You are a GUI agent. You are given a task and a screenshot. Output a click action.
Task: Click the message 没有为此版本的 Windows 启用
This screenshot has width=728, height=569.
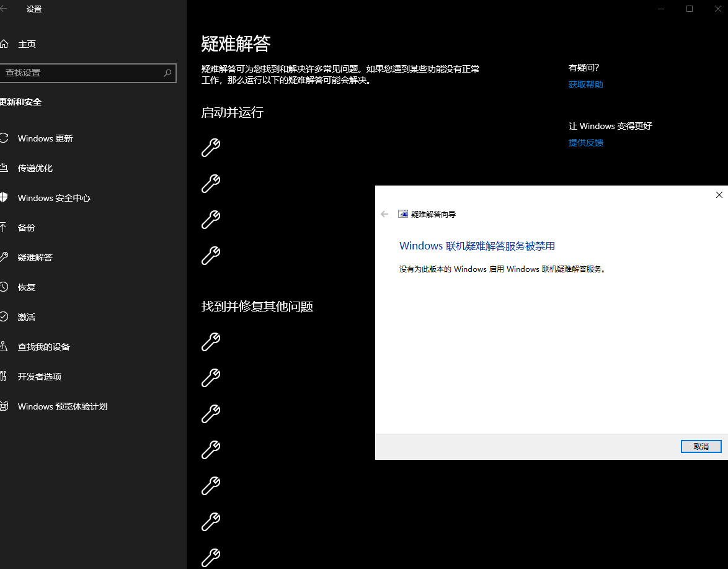[503, 269]
